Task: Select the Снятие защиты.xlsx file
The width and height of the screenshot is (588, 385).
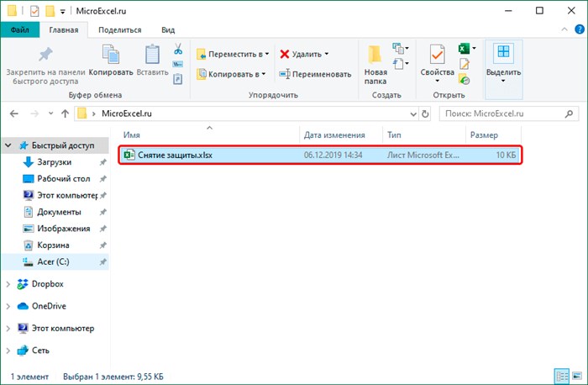Action: (x=320, y=155)
